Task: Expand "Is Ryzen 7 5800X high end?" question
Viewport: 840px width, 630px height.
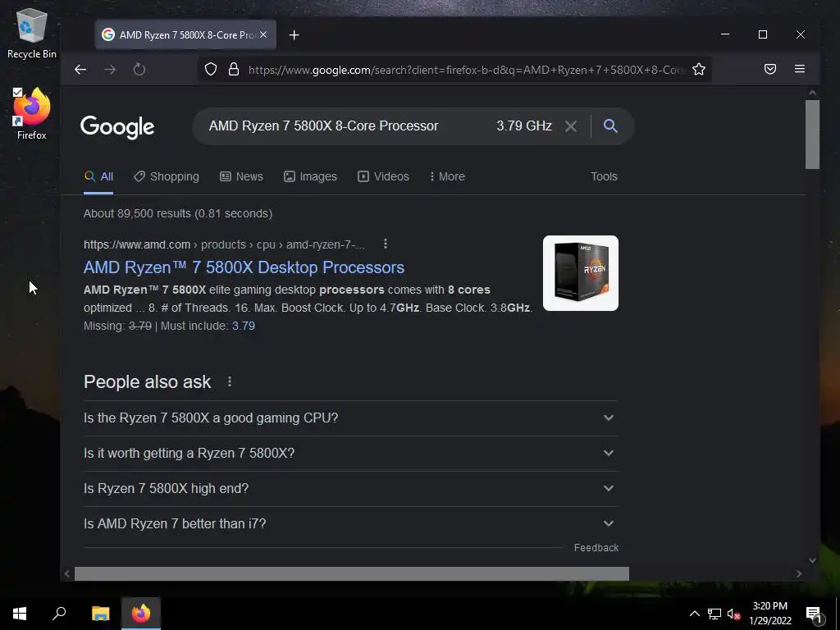Action: tap(351, 489)
